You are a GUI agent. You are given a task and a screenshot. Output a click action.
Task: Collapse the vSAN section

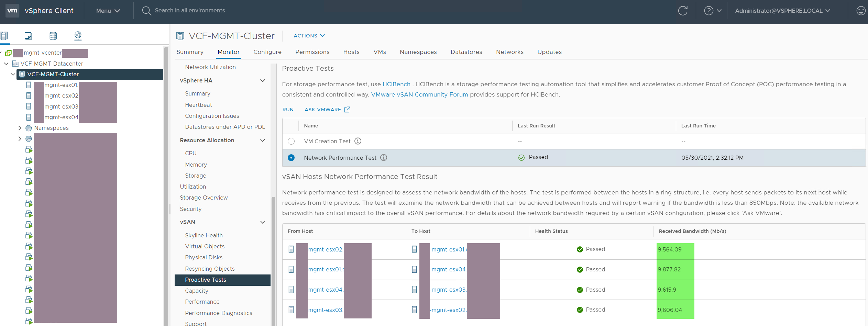pos(263,222)
